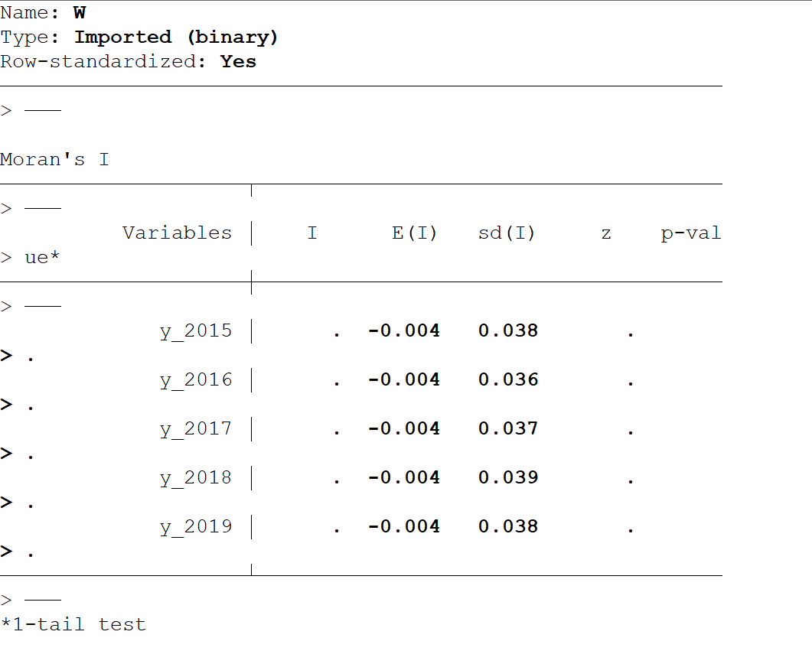The height and width of the screenshot is (651, 812).
Task: Click the 'E(I)' column header
Action: (x=414, y=233)
